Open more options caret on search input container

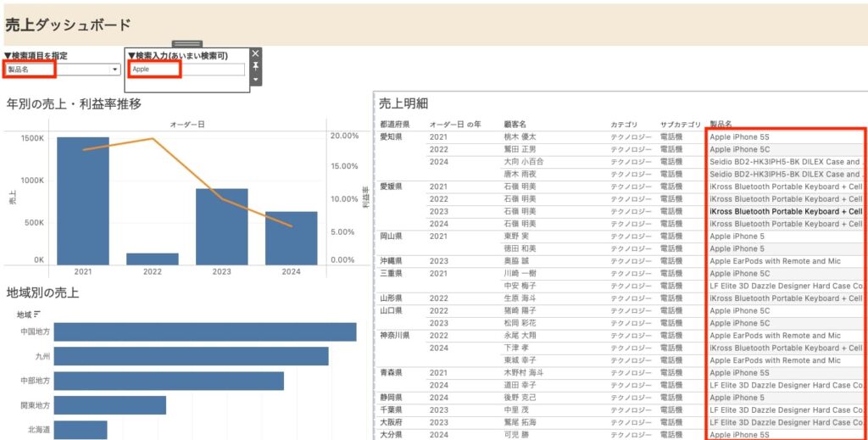(256, 79)
